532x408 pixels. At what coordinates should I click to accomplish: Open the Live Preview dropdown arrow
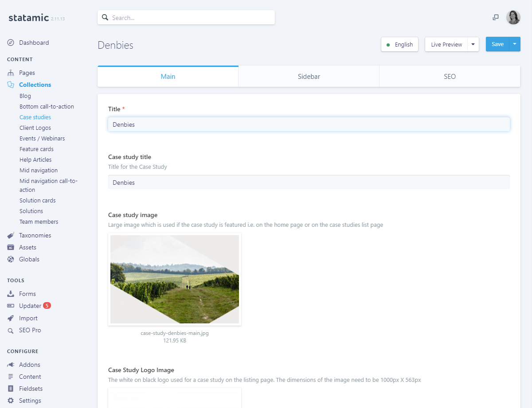coord(473,44)
